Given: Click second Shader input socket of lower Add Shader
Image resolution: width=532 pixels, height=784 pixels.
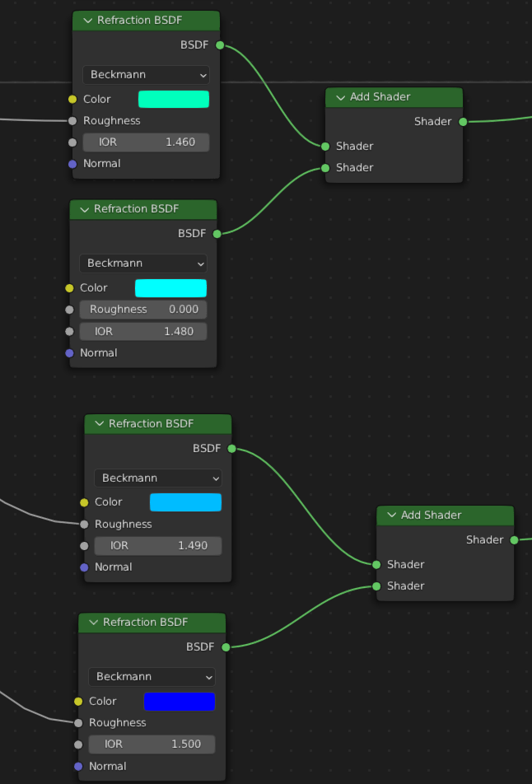Looking at the screenshot, I should (376, 586).
